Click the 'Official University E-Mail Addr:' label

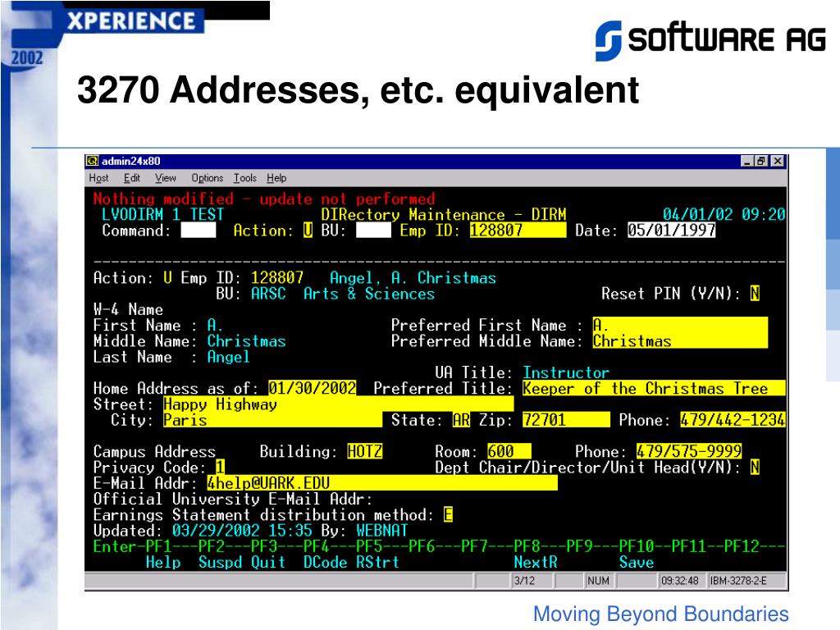pos(233,499)
